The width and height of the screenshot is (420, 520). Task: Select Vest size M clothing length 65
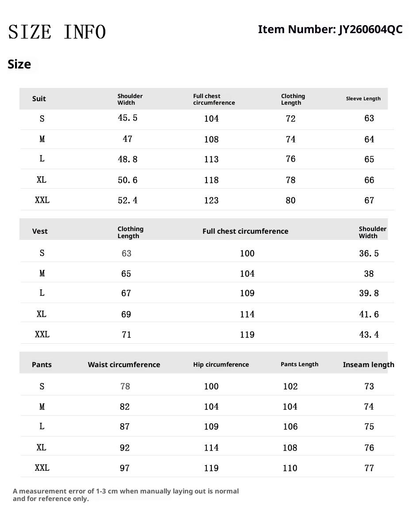tap(126, 273)
